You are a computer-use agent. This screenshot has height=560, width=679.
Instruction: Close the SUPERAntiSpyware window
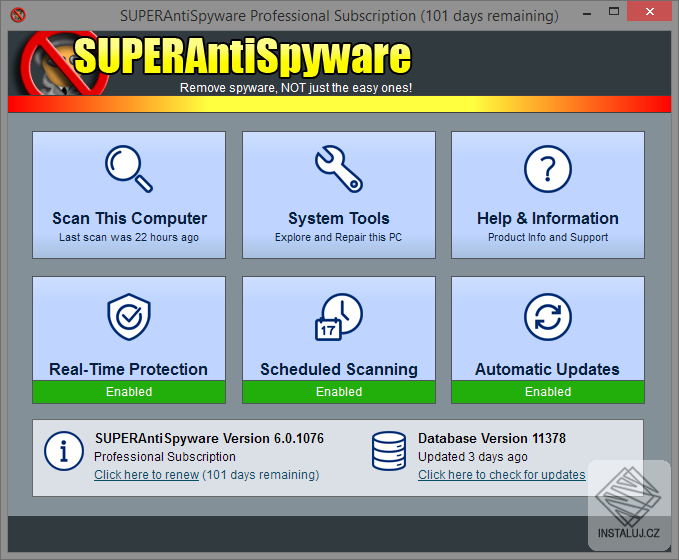coord(650,12)
